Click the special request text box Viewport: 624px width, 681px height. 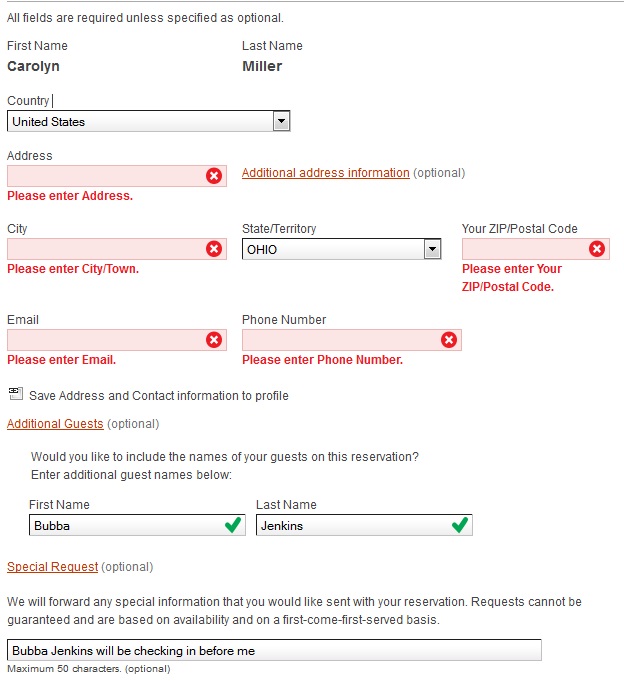(x=274, y=651)
